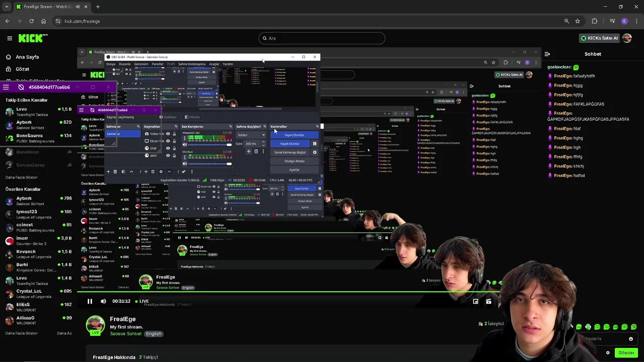
Task: Open the Kick sidebar hamburger menu
Action: (10, 38)
